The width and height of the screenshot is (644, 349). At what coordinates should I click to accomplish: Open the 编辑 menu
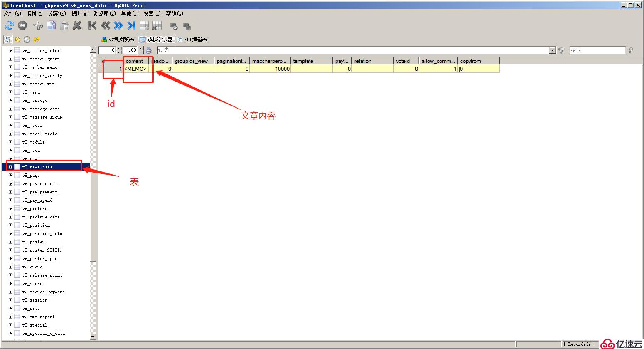[34, 13]
